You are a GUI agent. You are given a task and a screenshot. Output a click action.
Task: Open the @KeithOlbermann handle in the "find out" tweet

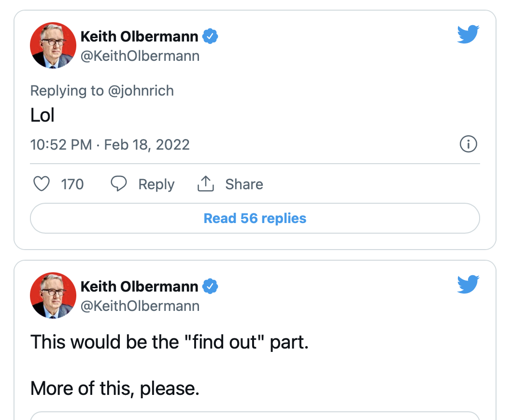point(140,306)
